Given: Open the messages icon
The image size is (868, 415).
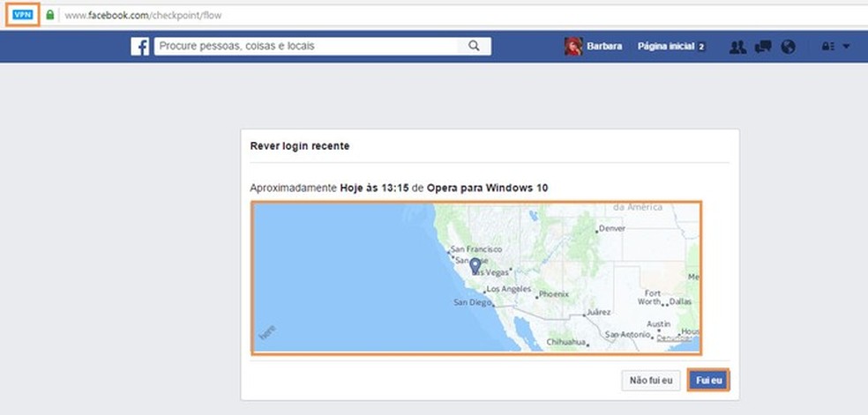Looking at the screenshot, I should pos(763,47).
